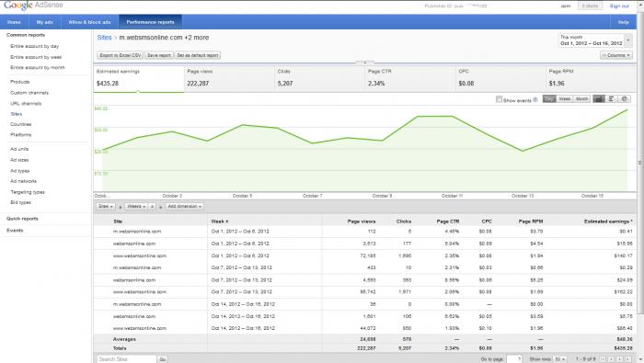644x363 pixels.
Task: Go to next results page
Action: (x=619, y=359)
